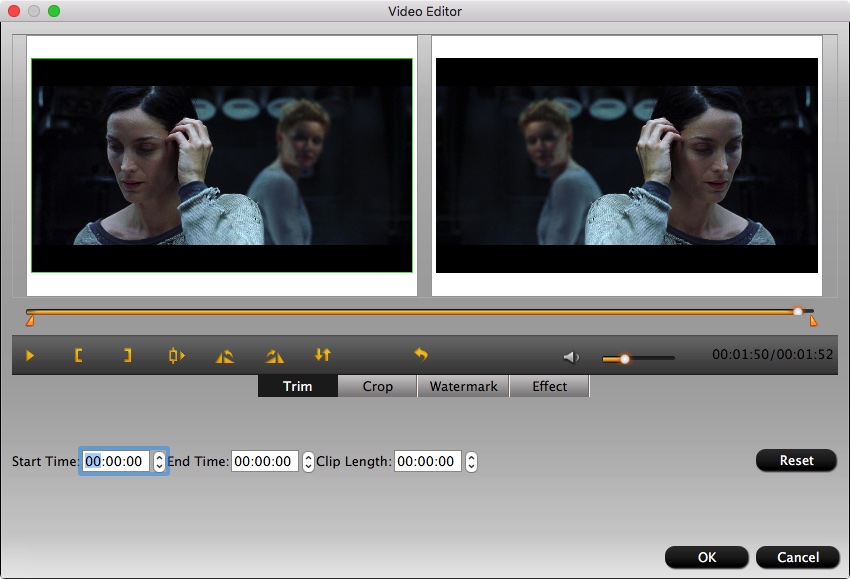Click the flip horizontal icon

tap(225, 355)
